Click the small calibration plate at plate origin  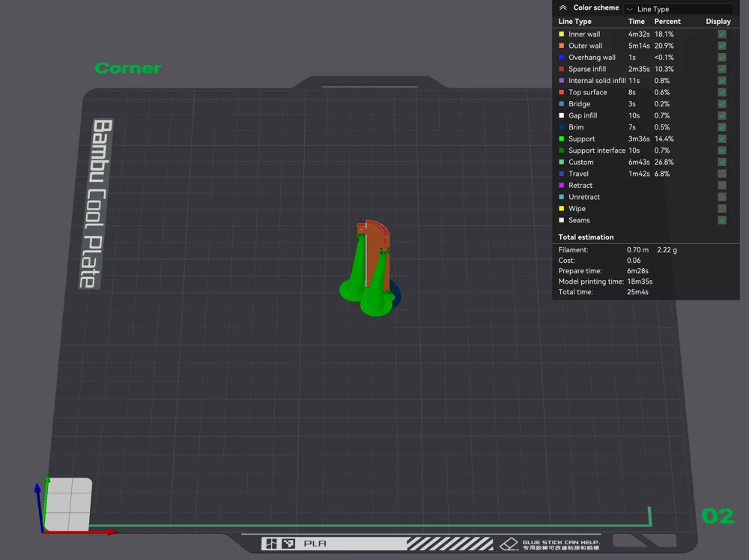click(x=67, y=503)
